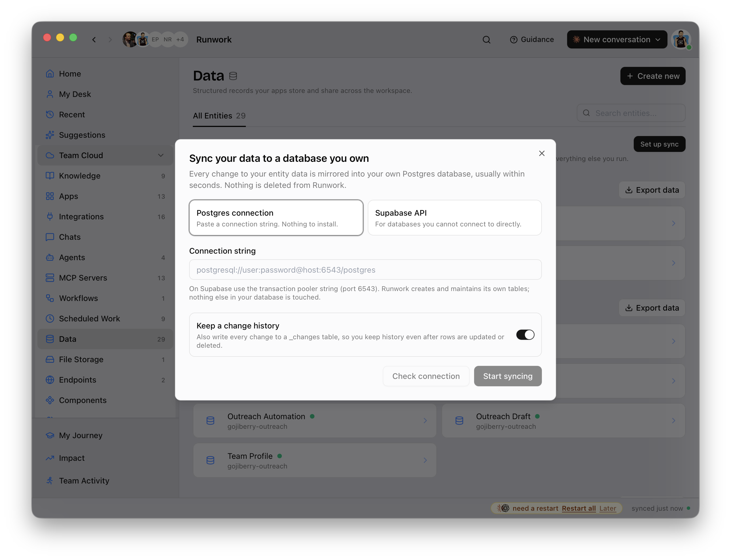The height and width of the screenshot is (560, 731).
Task: Click the Check connection button
Action: tap(426, 376)
